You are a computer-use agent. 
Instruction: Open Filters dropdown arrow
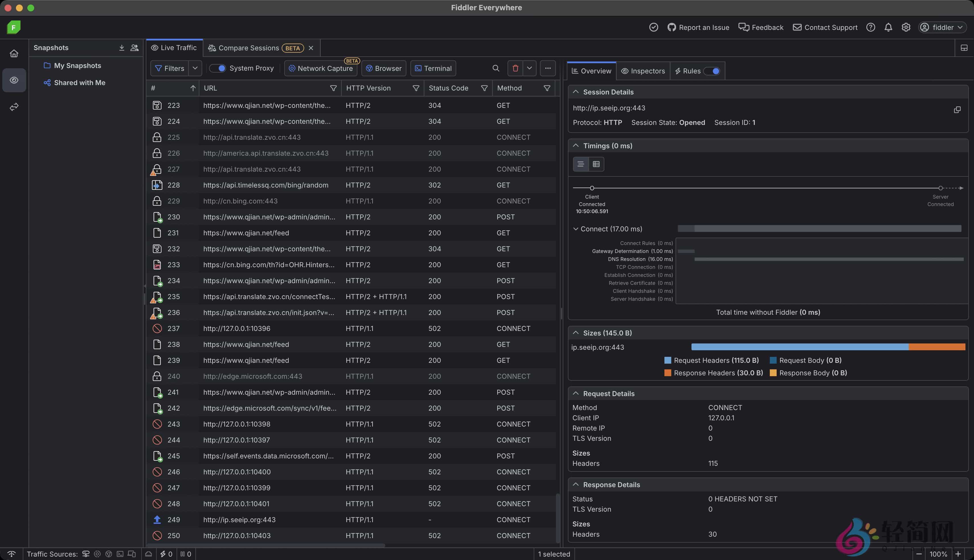click(x=195, y=69)
